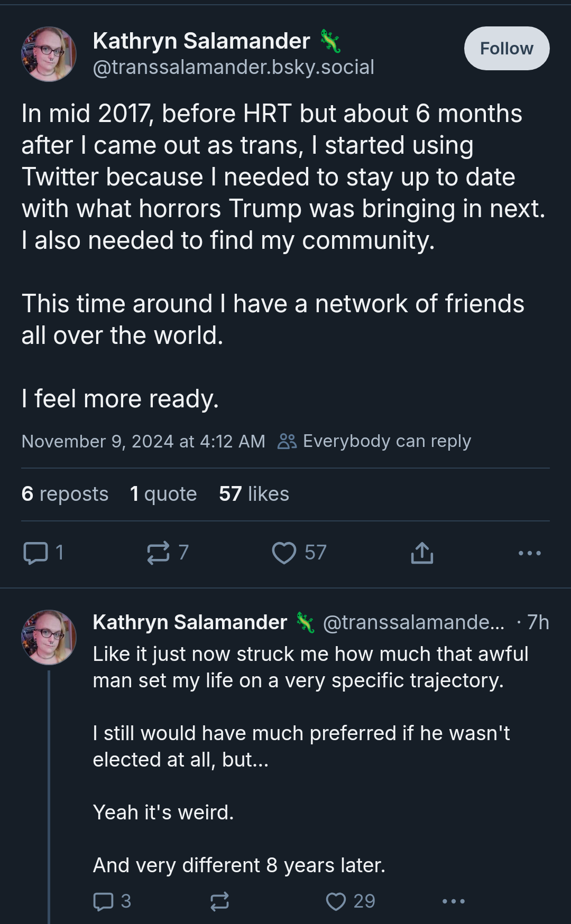
Task: View the 1 quote post
Action: [163, 494]
